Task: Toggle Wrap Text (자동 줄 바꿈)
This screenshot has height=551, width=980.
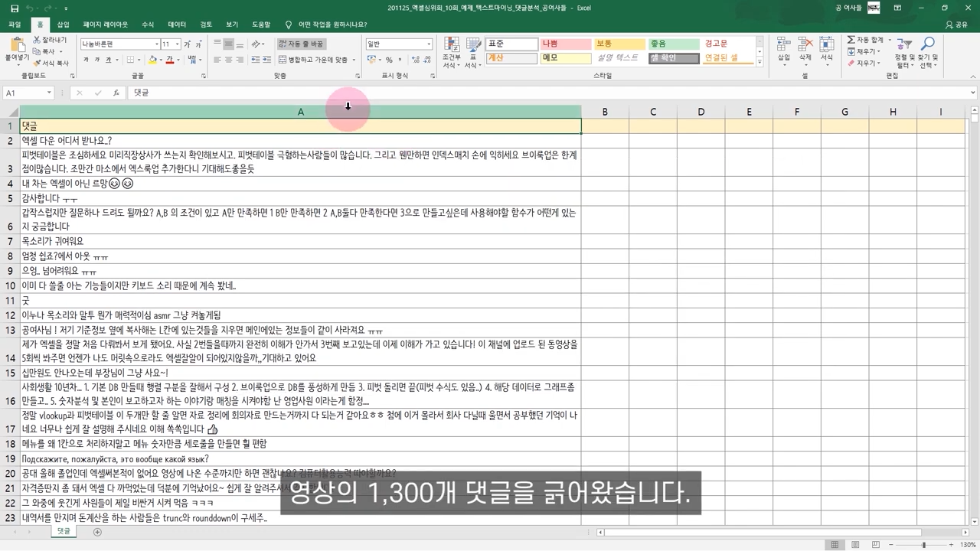Action: [302, 44]
